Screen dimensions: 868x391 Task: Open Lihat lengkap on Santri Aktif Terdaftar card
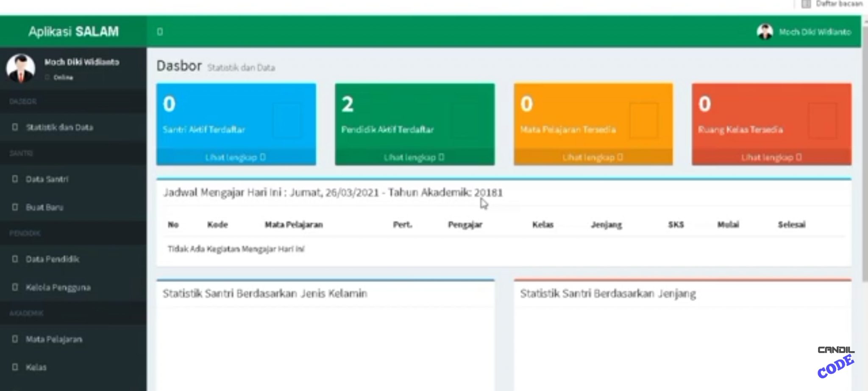point(236,157)
